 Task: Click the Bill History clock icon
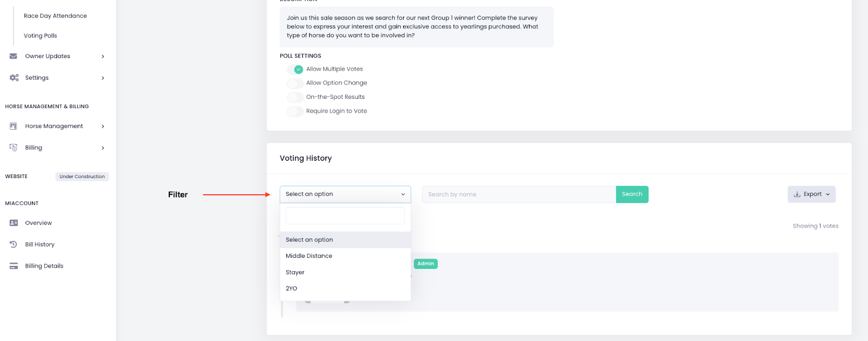(14, 244)
